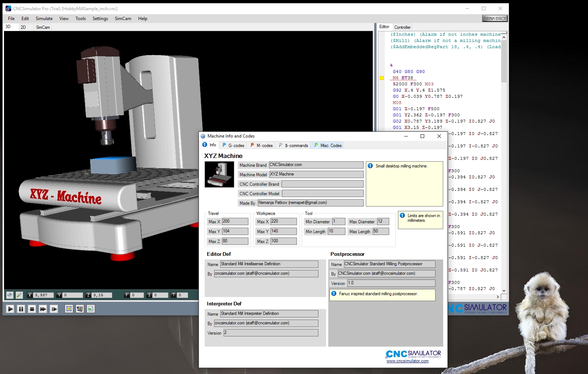The height and width of the screenshot is (374, 588).
Task: Click the Interpreter Def Version field
Action: coord(271,333)
